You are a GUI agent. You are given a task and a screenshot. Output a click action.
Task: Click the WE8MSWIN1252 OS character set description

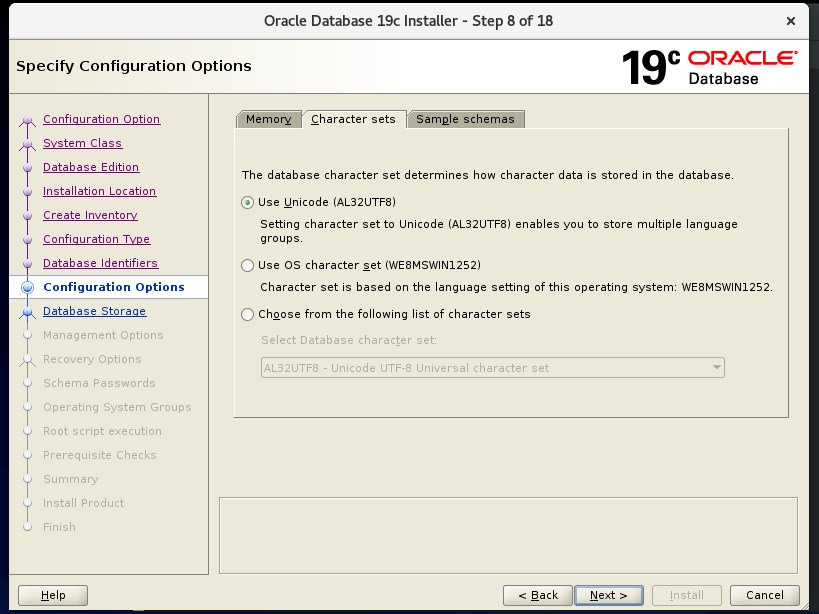pos(517,287)
